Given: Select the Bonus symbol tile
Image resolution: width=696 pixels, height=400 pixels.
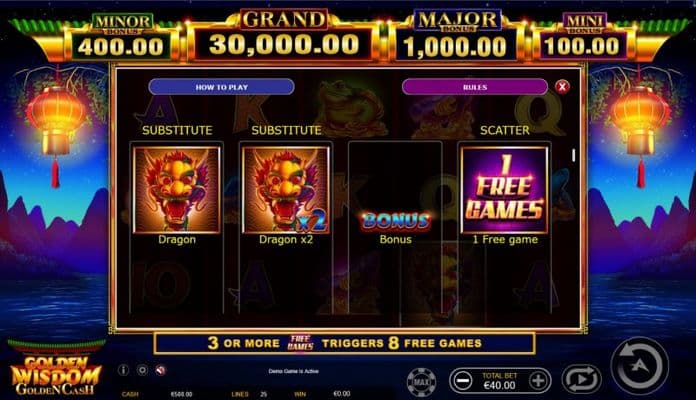Looking at the screenshot, I should (x=395, y=221).
